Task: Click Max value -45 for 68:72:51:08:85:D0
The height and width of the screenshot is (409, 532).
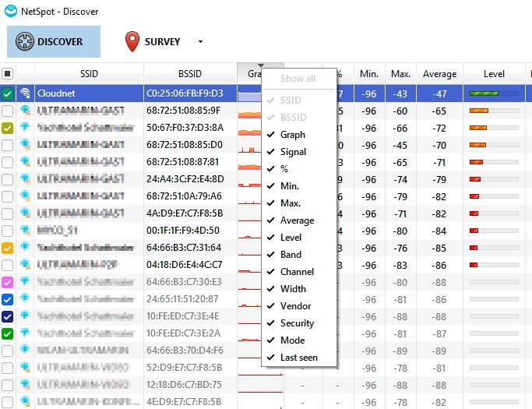Action: [x=400, y=145]
